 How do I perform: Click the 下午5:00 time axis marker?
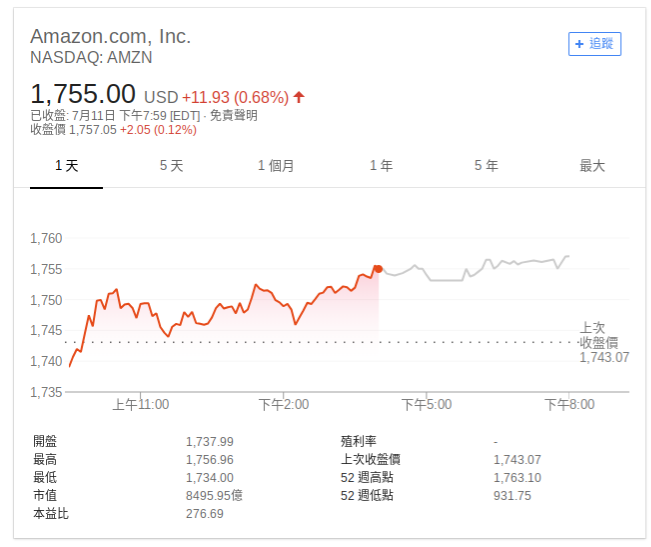(427, 404)
